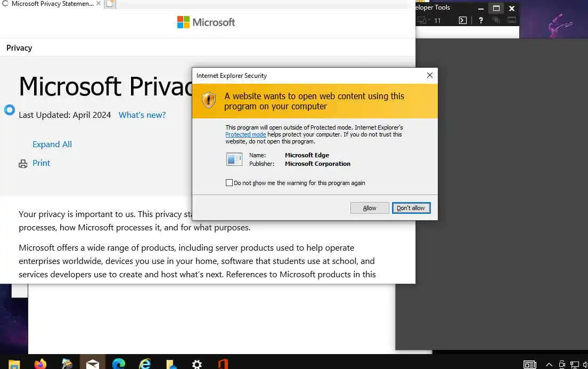Open the network status tray icon
The width and height of the screenshot is (588, 369).
click(575, 364)
